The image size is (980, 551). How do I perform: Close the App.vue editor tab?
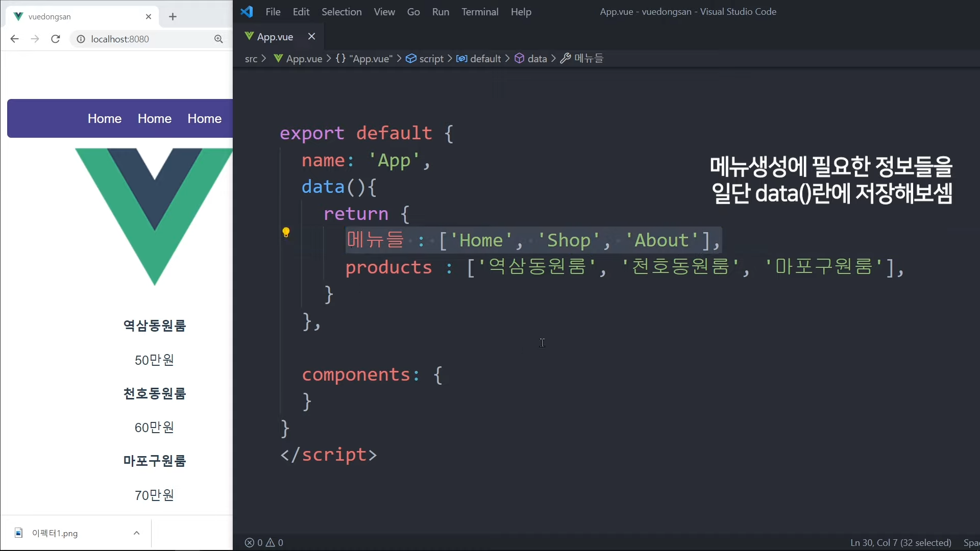pos(311,37)
